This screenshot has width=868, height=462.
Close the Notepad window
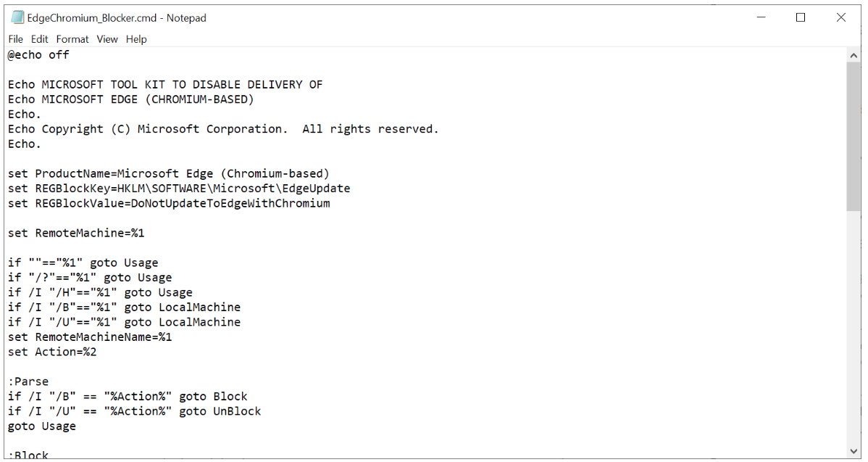click(x=841, y=17)
